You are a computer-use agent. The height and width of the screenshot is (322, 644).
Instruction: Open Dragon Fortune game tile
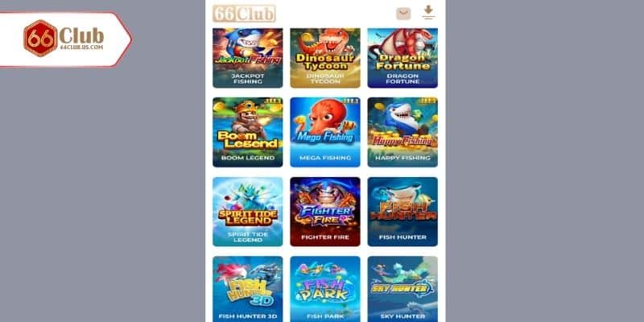(x=402, y=58)
